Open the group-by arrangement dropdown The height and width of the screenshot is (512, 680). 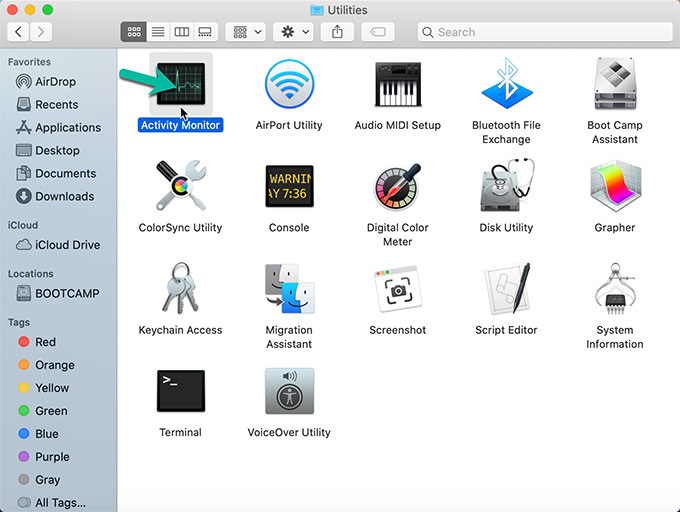(x=245, y=32)
